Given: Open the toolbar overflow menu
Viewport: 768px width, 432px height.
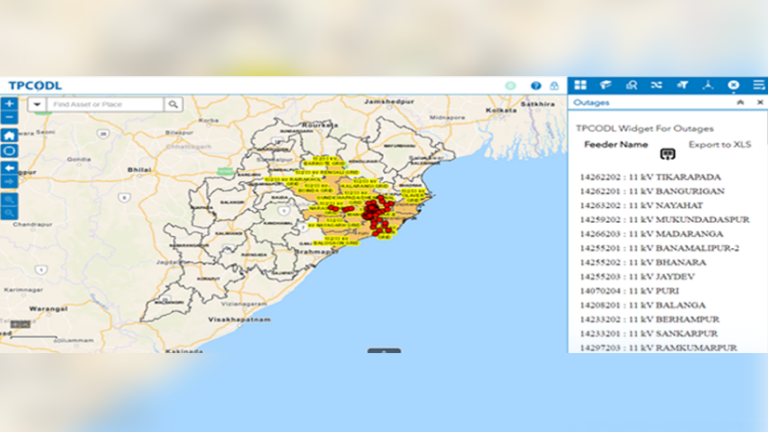Looking at the screenshot, I should 759,85.
